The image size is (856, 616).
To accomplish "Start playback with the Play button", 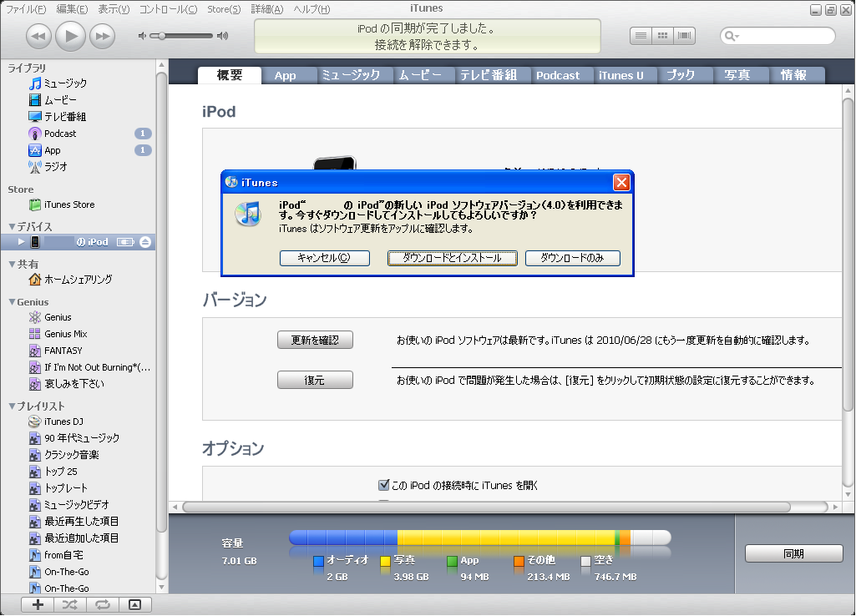I will [x=71, y=36].
